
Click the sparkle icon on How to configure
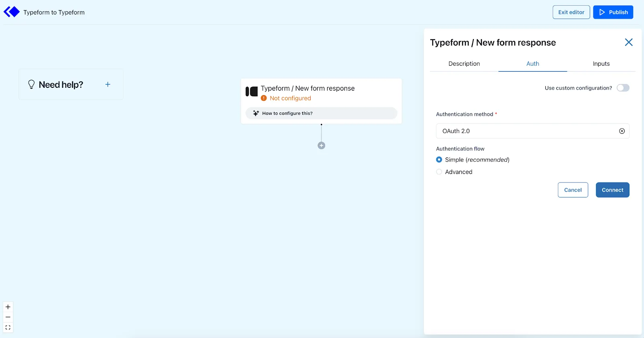256,113
